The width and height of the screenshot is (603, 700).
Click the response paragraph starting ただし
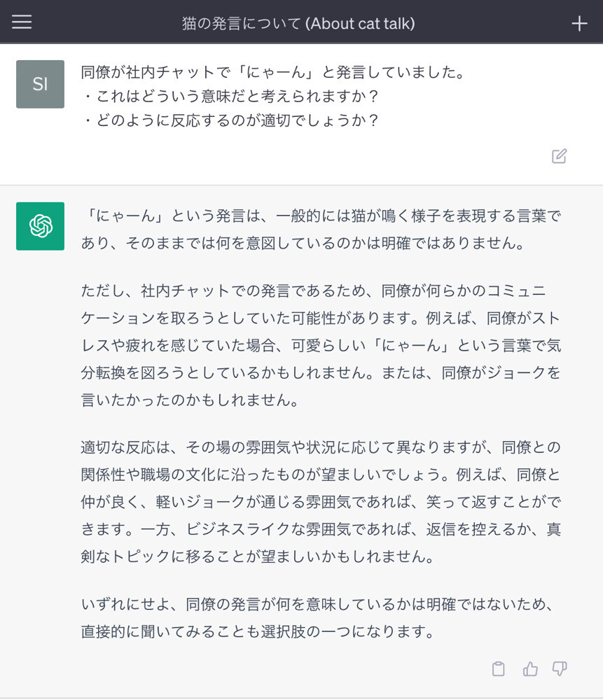tap(321, 346)
